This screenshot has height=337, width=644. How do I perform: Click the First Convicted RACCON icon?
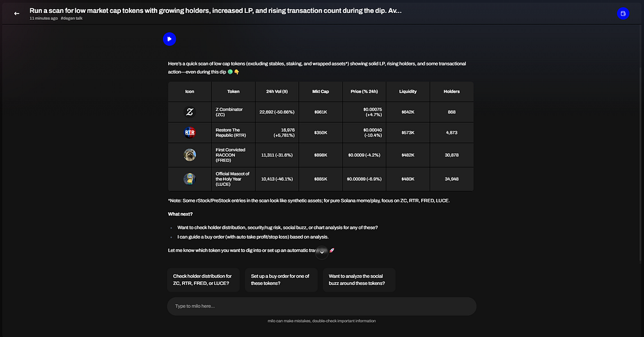pyautogui.click(x=189, y=155)
